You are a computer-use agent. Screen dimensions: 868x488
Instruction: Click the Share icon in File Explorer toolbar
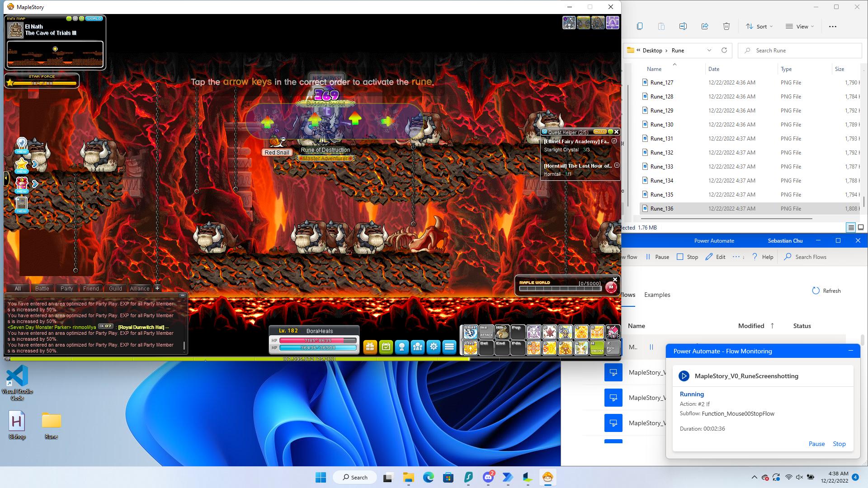(704, 26)
